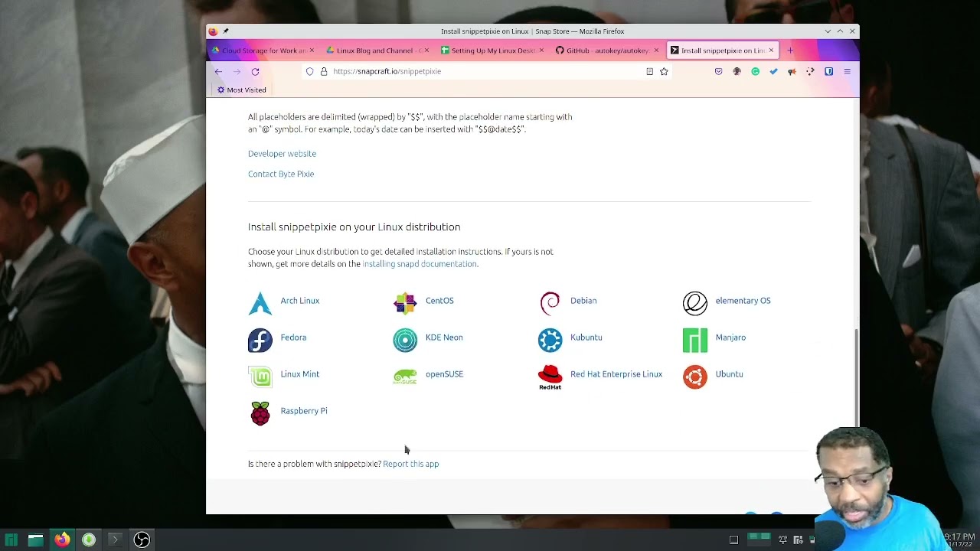
Task: Open a new tab with plus button
Action: click(x=790, y=51)
